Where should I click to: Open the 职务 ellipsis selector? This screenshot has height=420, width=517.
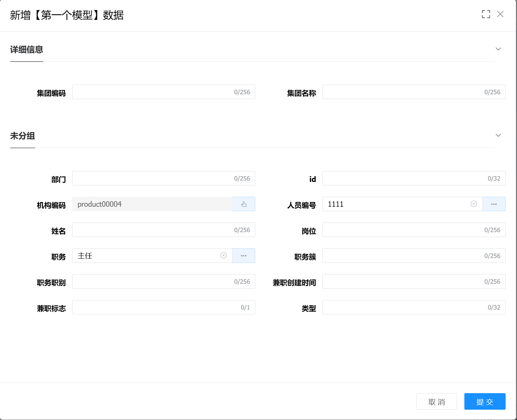point(244,256)
